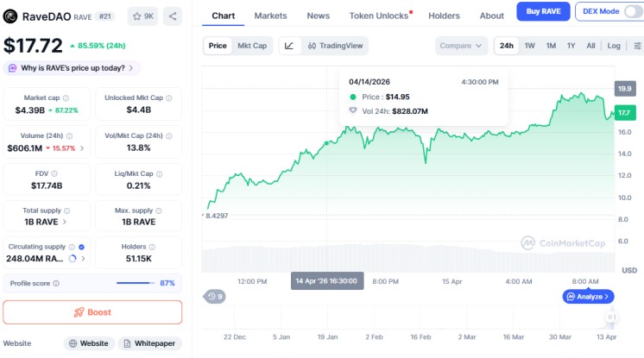Click the document icon on Whitepaper button
This screenshot has height=358, width=644.
pyautogui.click(x=127, y=343)
